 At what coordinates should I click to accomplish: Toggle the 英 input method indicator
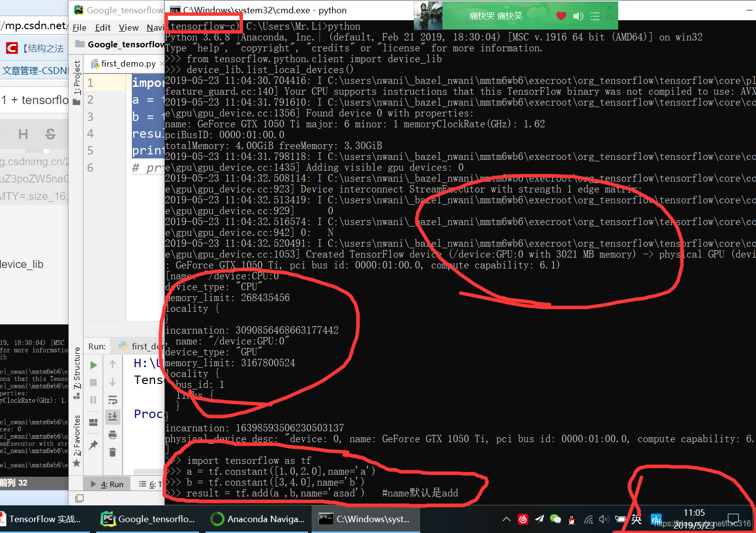point(637,519)
